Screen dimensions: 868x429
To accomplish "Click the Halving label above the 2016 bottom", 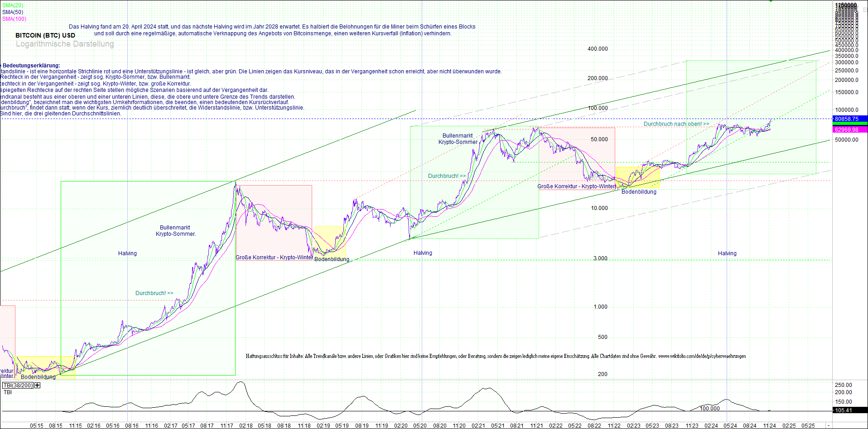I will click(127, 253).
